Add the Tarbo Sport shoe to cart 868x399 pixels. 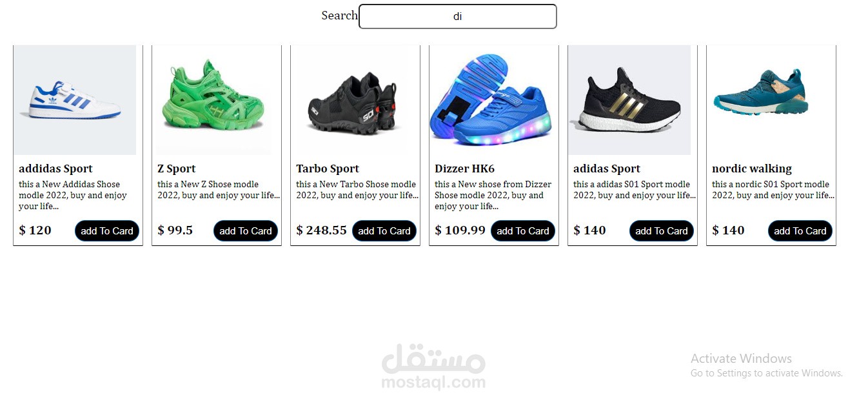tap(384, 230)
